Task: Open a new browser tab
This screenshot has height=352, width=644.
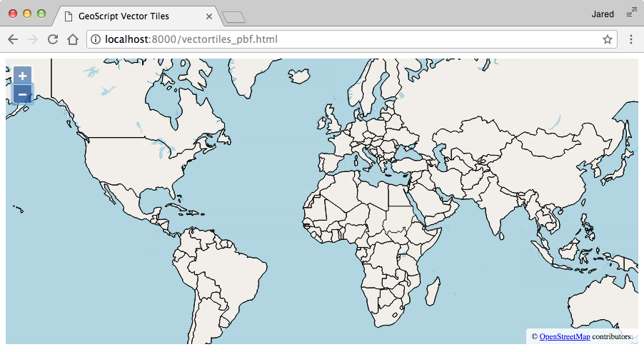Action: click(233, 17)
